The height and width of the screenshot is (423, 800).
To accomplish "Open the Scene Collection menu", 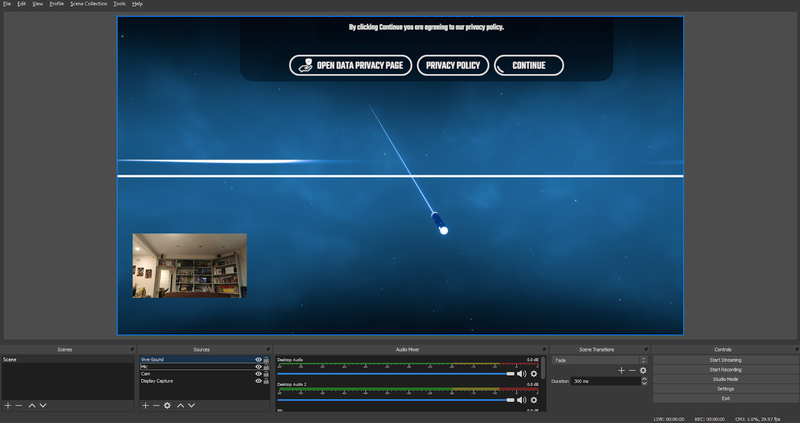I will [88, 4].
